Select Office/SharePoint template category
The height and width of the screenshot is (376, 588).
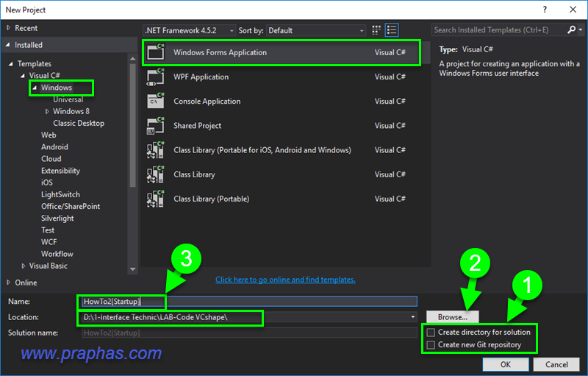pyautogui.click(x=71, y=206)
